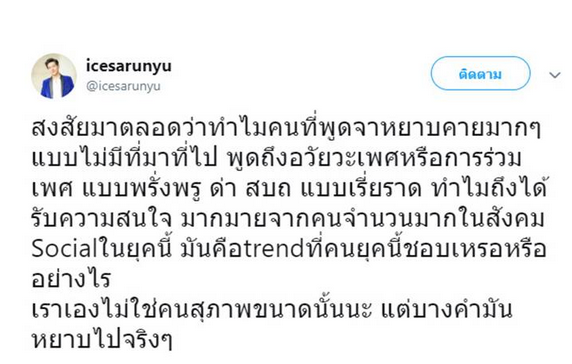The width and height of the screenshot is (572, 364).
Task: Click the bold icesarunyu display name
Action: point(129,66)
